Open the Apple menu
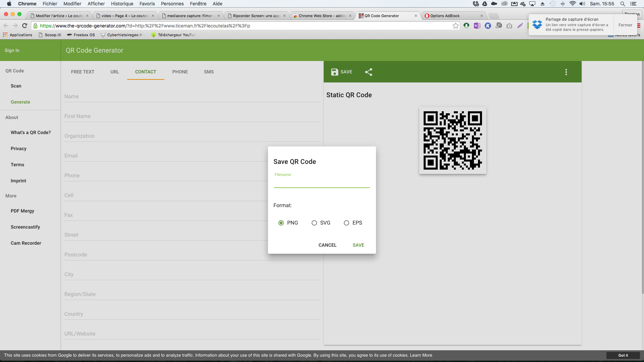The height and width of the screenshot is (362, 644). point(9,4)
